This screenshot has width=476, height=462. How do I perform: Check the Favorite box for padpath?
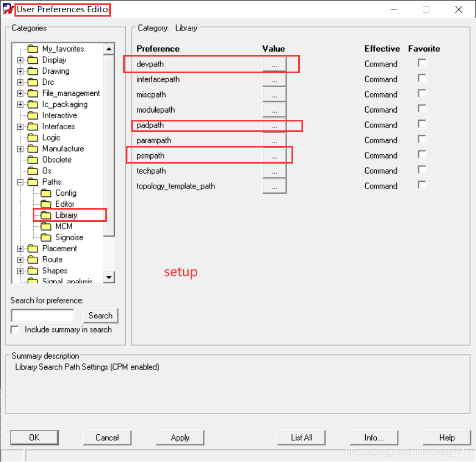click(422, 124)
